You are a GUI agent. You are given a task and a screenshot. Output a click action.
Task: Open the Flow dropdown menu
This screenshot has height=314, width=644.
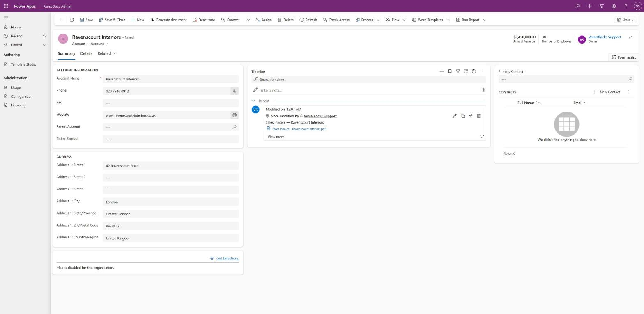(x=404, y=20)
